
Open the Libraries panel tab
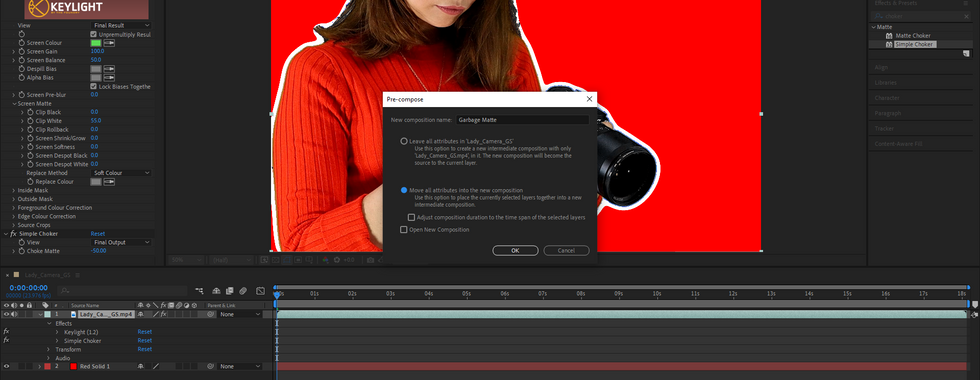pyautogui.click(x=886, y=82)
